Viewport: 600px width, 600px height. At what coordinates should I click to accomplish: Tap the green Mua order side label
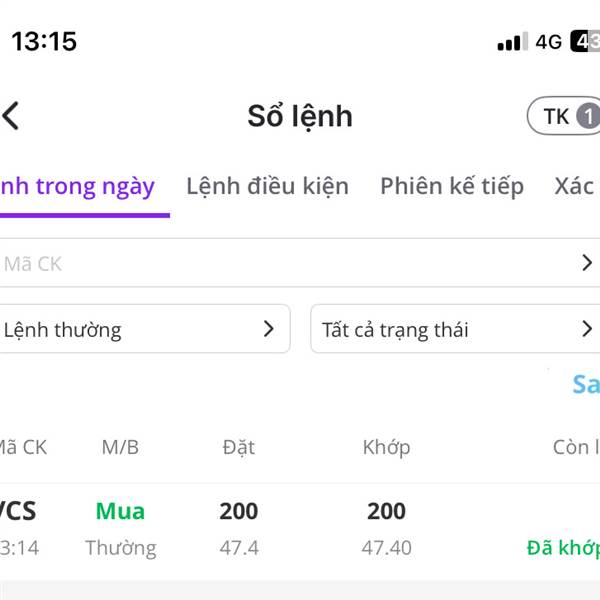click(x=120, y=511)
